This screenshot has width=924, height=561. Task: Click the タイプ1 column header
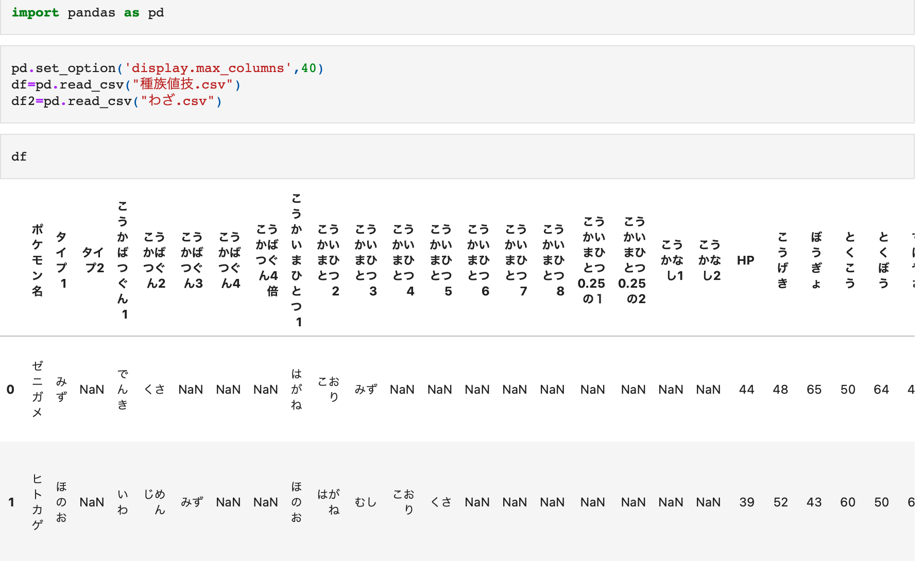click(62, 260)
